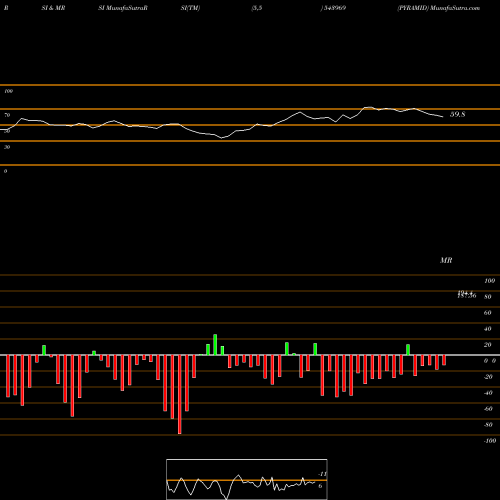Click the 60 label on the MR axis
Screen dimensions: 500x500
coord(487,313)
